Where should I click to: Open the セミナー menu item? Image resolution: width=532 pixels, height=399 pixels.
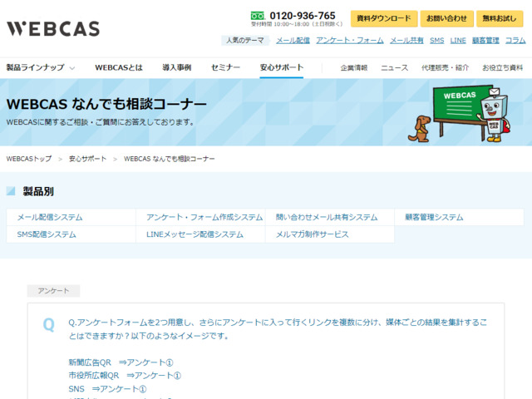coord(225,67)
